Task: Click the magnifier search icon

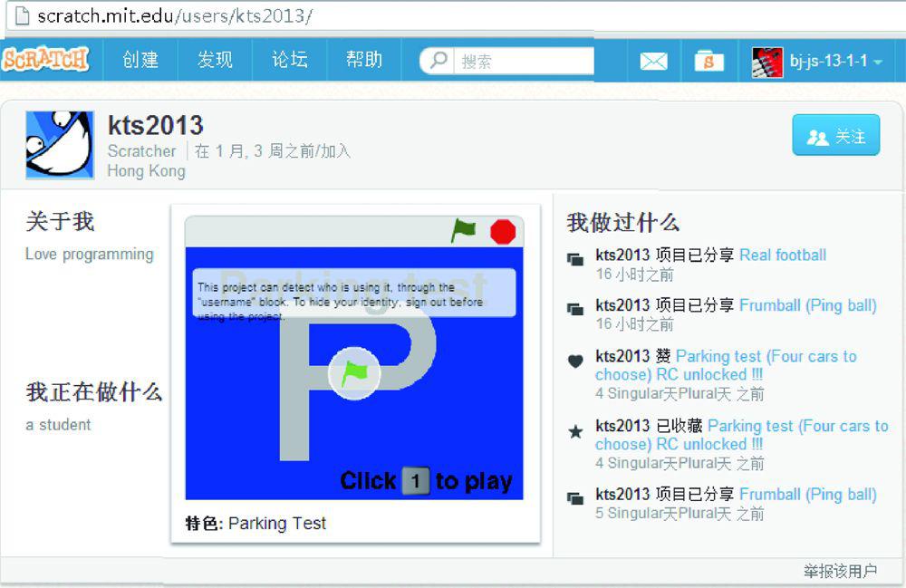Action: (x=439, y=60)
